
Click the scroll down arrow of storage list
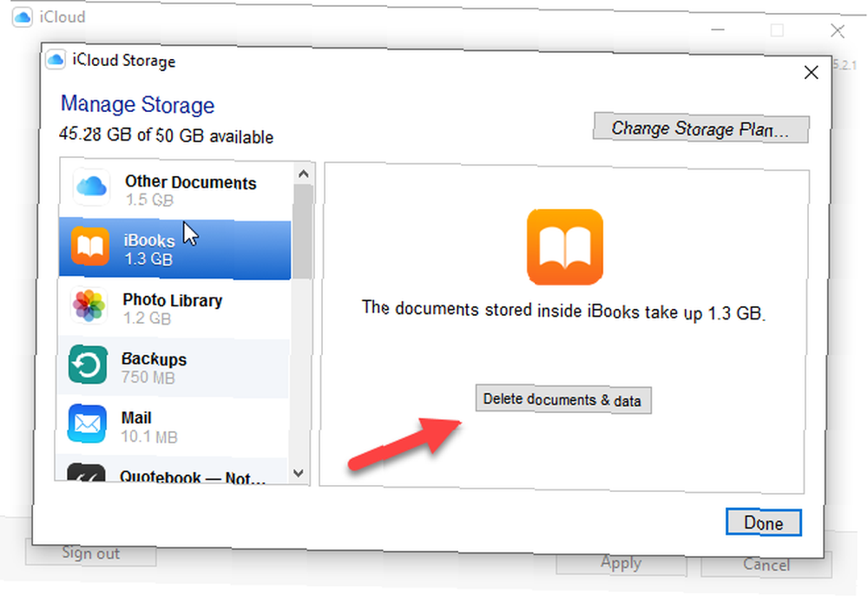299,473
